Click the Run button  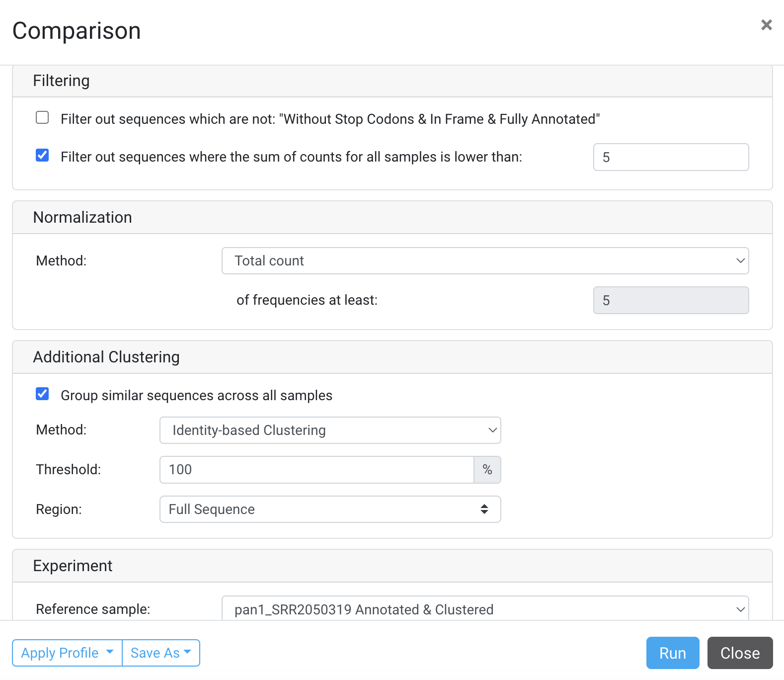pos(672,653)
